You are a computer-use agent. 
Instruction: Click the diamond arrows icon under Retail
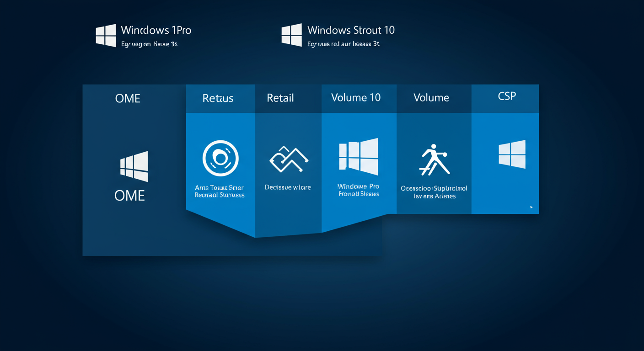tap(288, 159)
